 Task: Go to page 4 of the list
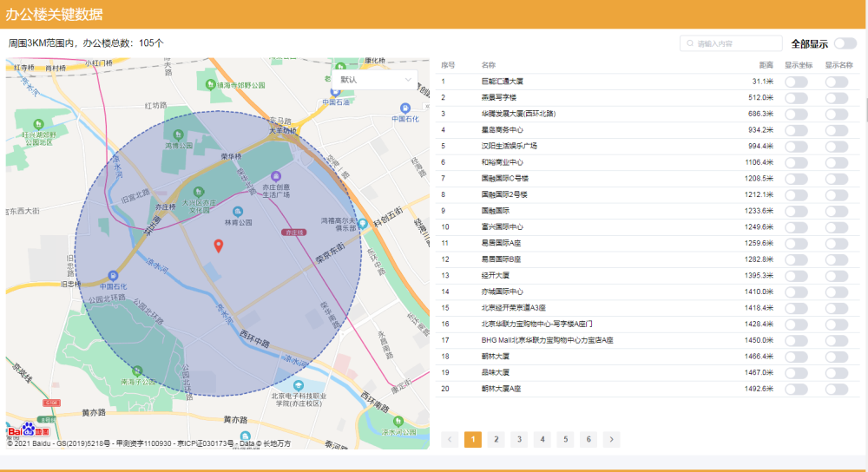pos(542,439)
